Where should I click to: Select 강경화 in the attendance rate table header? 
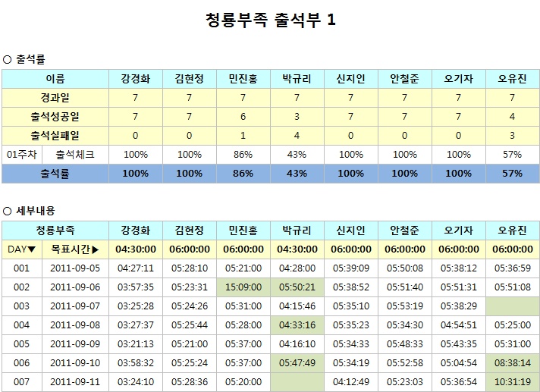[136, 79]
